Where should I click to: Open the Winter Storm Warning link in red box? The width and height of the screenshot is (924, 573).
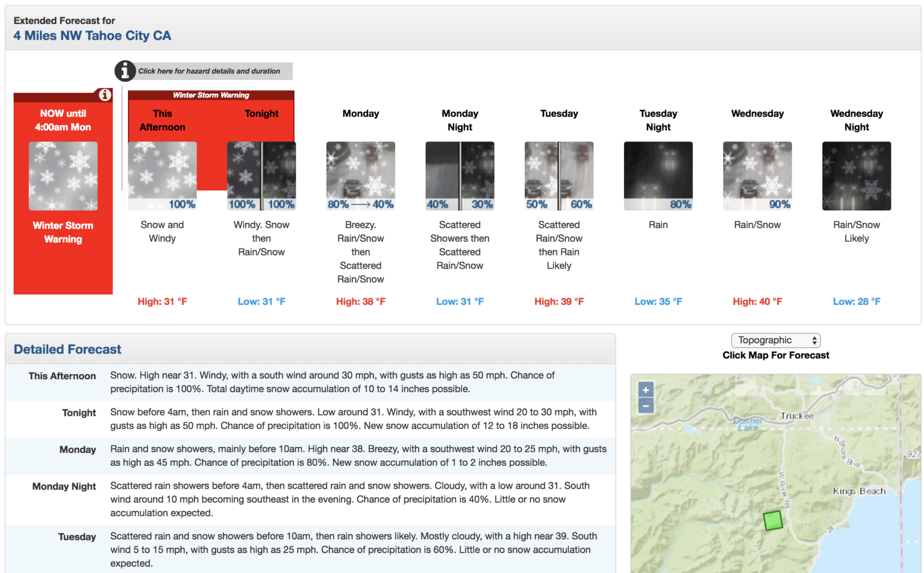(x=63, y=232)
